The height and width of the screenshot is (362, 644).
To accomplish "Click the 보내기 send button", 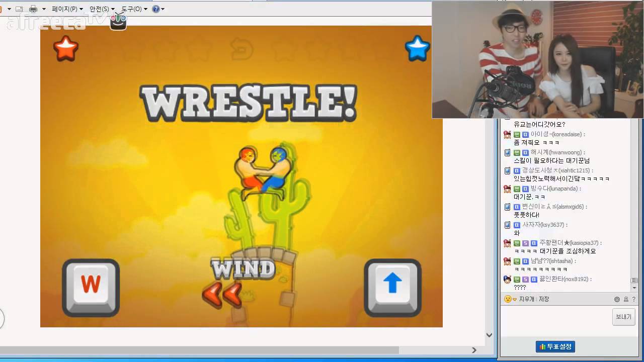I will [x=623, y=317].
